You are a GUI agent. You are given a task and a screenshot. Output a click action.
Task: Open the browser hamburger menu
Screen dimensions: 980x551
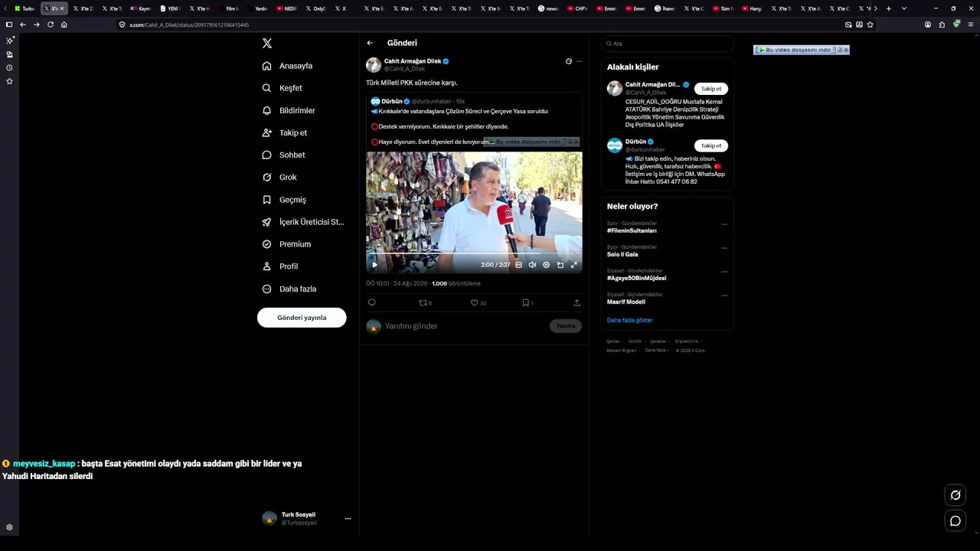[x=971, y=24]
